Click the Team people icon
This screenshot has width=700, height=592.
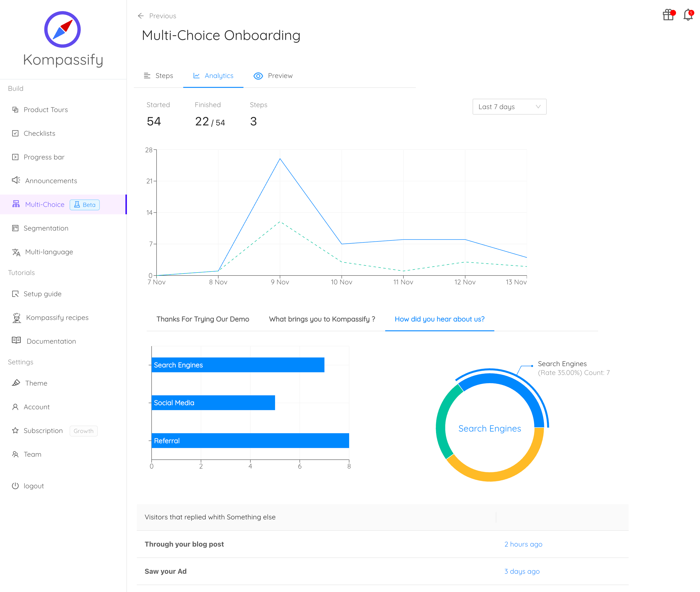pyautogui.click(x=16, y=454)
